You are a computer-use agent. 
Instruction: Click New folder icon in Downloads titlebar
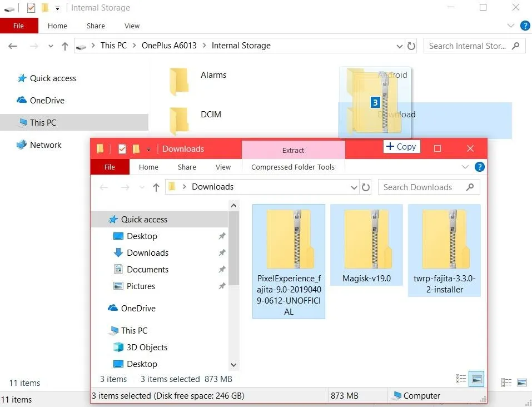pyautogui.click(x=136, y=148)
